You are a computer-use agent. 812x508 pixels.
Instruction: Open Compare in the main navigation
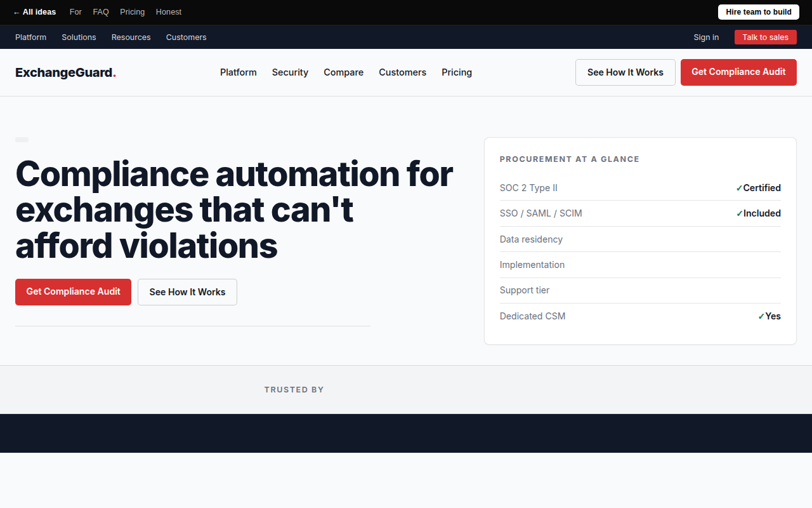[344, 72]
